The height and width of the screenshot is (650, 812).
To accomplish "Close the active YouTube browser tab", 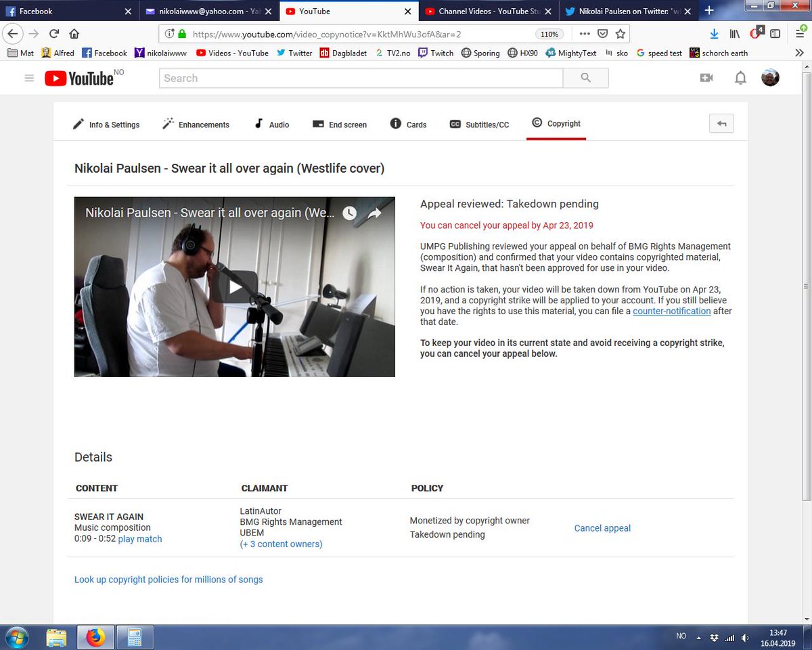I will click(407, 12).
